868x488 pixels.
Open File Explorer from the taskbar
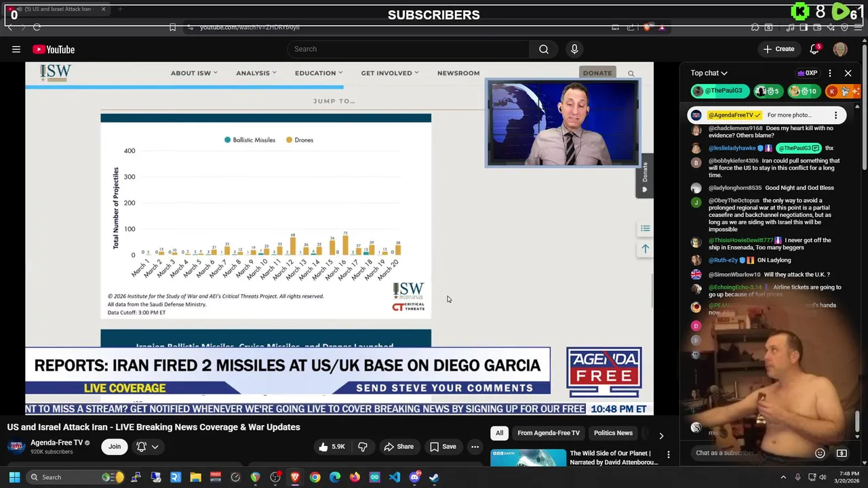click(x=195, y=477)
